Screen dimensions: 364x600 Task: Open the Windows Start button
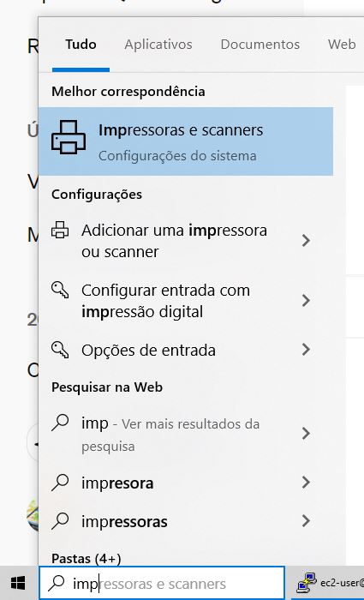[x=18, y=583]
